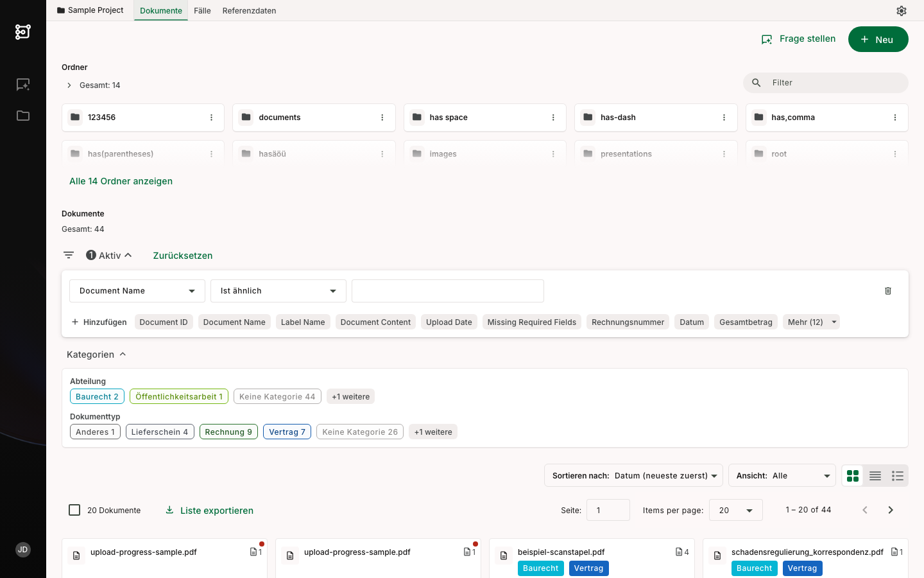Switch to the Dokumente tab
Image resolution: width=924 pixels, height=578 pixels.
point(161,11)
